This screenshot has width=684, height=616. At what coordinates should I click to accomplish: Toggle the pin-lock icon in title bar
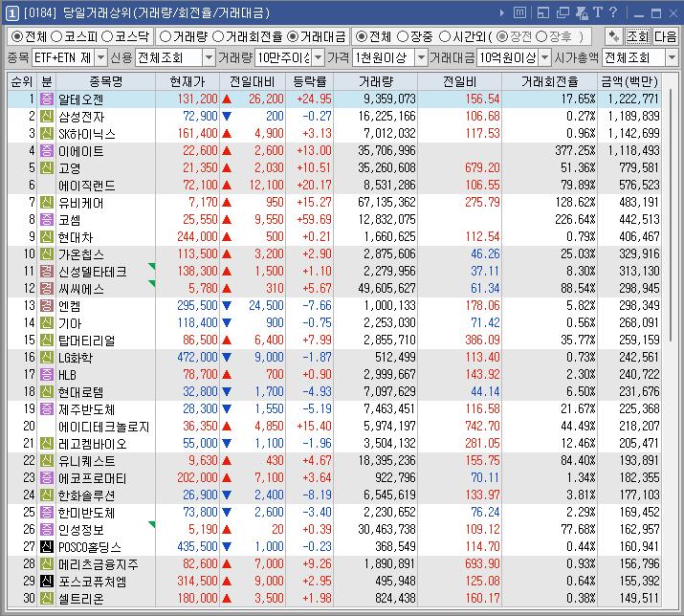tap(582, 12)
